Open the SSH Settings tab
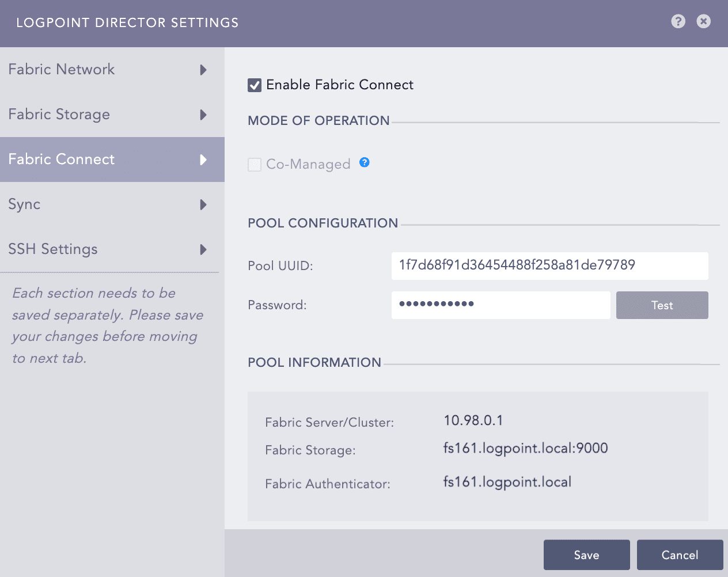The height and width of the screenshot is (577, 728). (x=52, y=249)
